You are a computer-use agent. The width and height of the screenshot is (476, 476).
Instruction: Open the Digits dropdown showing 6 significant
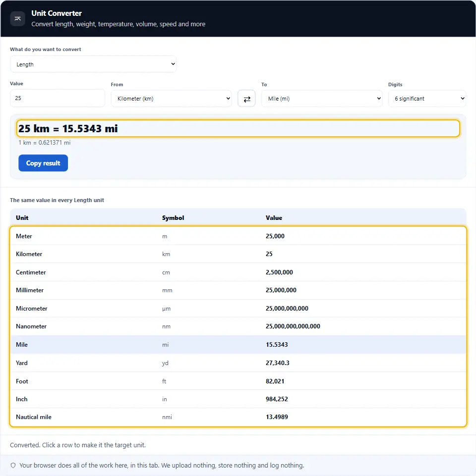pyautogui.click(x=427, y=99)
